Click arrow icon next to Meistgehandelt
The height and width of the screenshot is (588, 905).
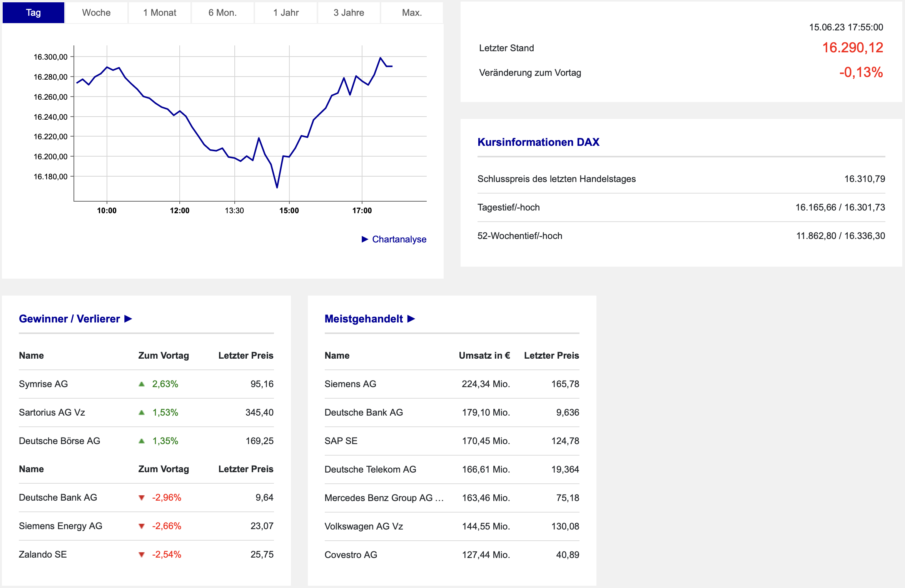coord(411,319)
